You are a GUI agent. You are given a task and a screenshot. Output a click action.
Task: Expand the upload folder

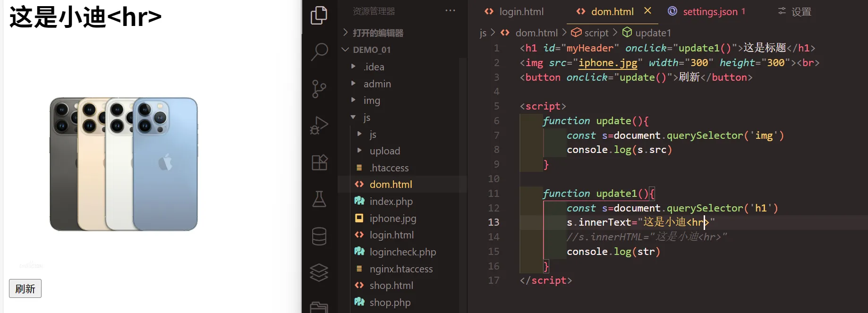point(384,151)
